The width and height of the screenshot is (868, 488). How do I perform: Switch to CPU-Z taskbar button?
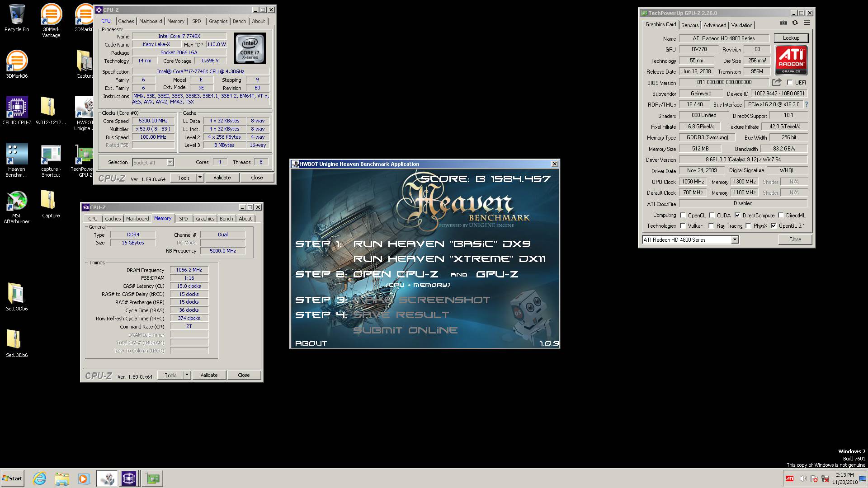(129, 479)
